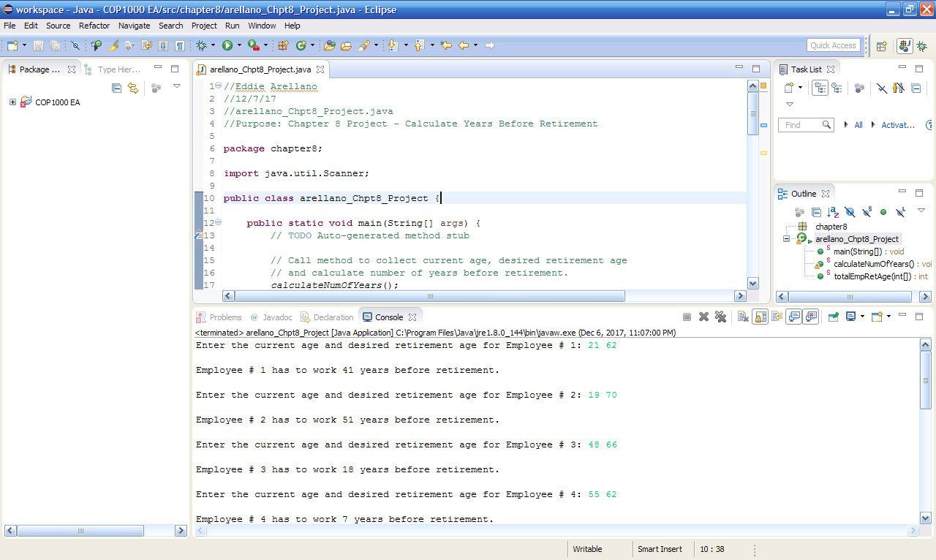Click Collapse All in Package Explorer

click(x=116, y=88)
